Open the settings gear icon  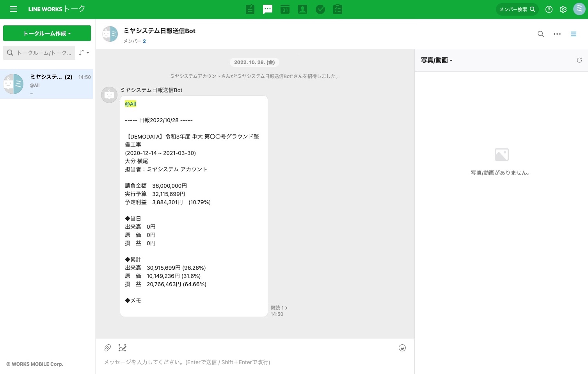tap(563, 9)
